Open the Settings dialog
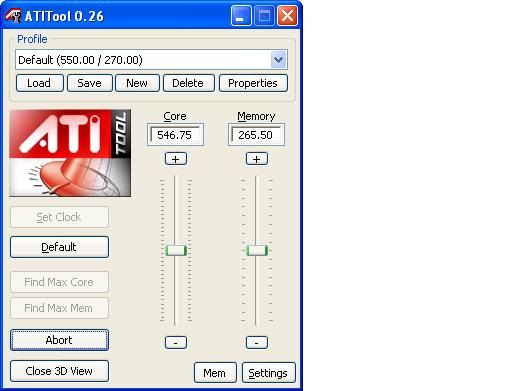The image size is (512, 391). click(x=268, y=373)
